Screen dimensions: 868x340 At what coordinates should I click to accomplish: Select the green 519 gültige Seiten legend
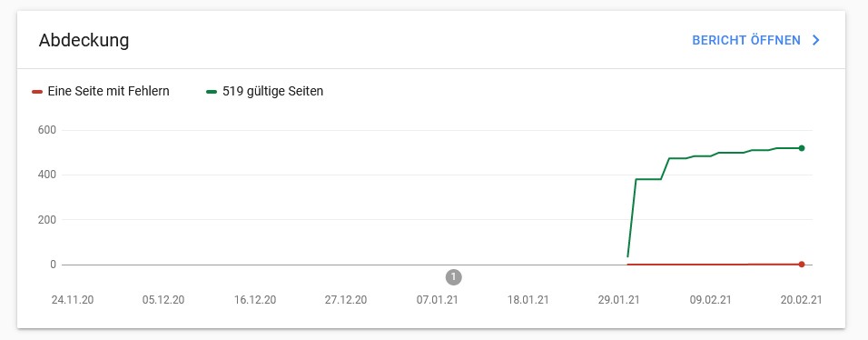(x=264, y=92)
